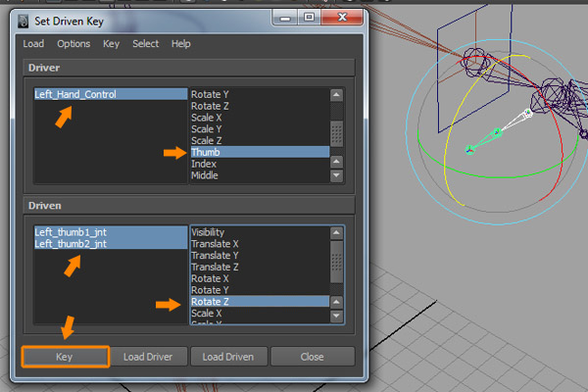Select Visibility in the Driven attribute list

(x=260, y=232)
